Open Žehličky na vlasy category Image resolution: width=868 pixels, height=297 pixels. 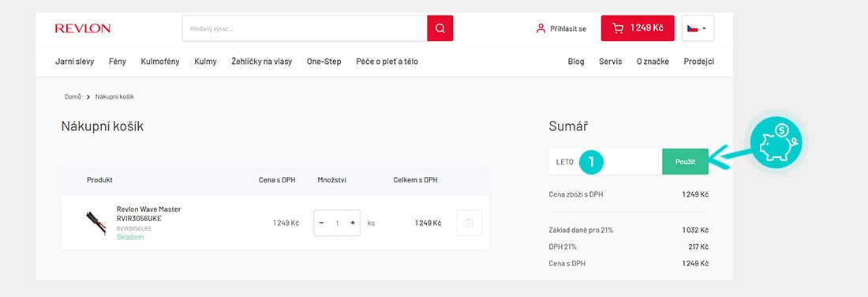tap(262, 62)
